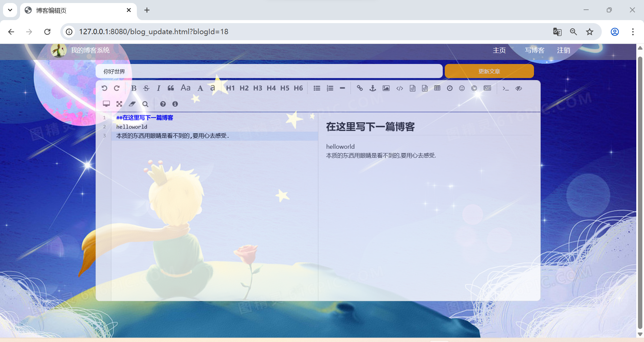Image resolution: width=644 pixels, height=342 pixels.
Task: Toggle fullscreen editor arrows icon
Action: click(x=119, y=104)
